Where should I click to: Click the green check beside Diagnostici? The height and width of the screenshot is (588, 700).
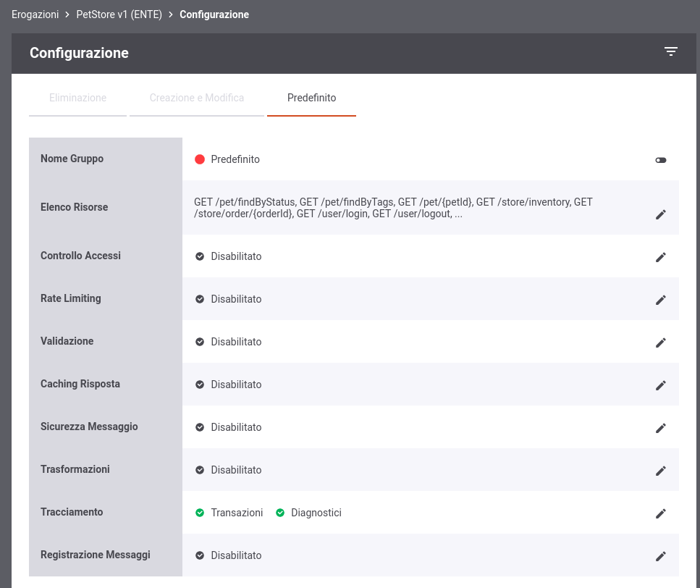click(280, 513)
